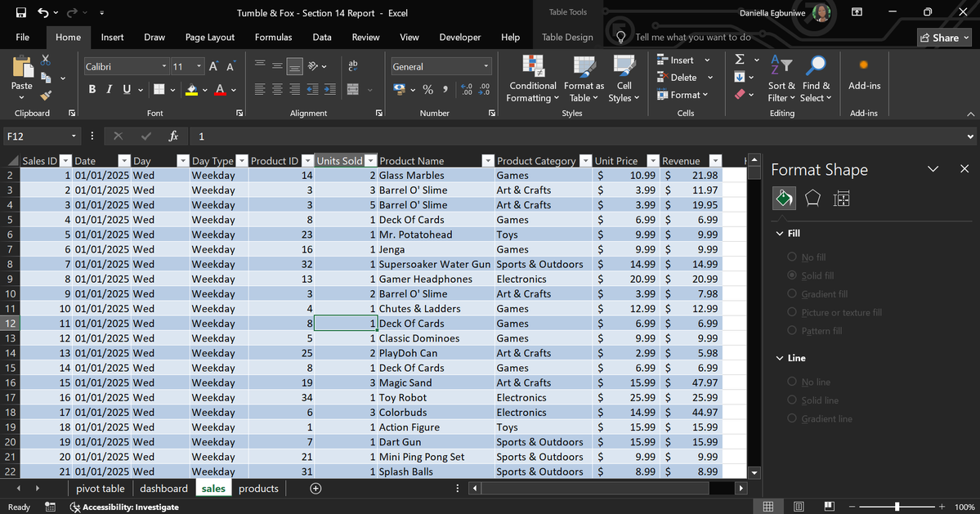Select Size & Properties icon in Format Shape
980x514 pixels.
(841, 199)
